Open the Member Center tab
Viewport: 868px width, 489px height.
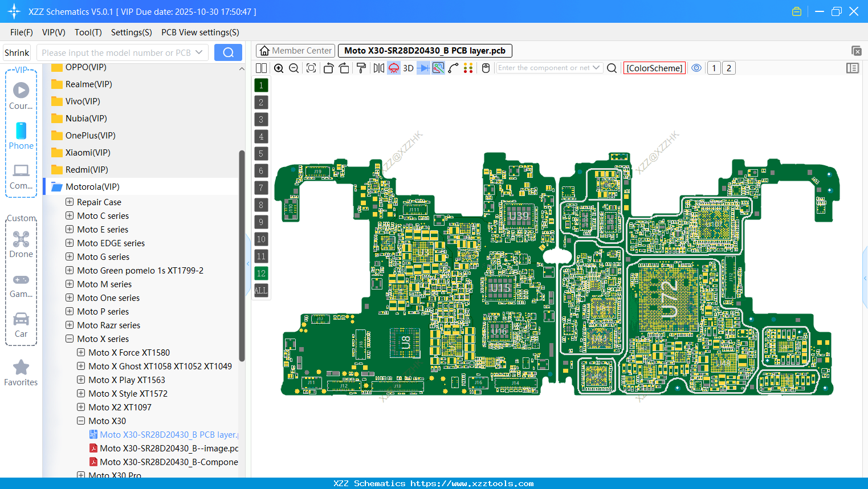pyautogui.click(x=295, y=51)
